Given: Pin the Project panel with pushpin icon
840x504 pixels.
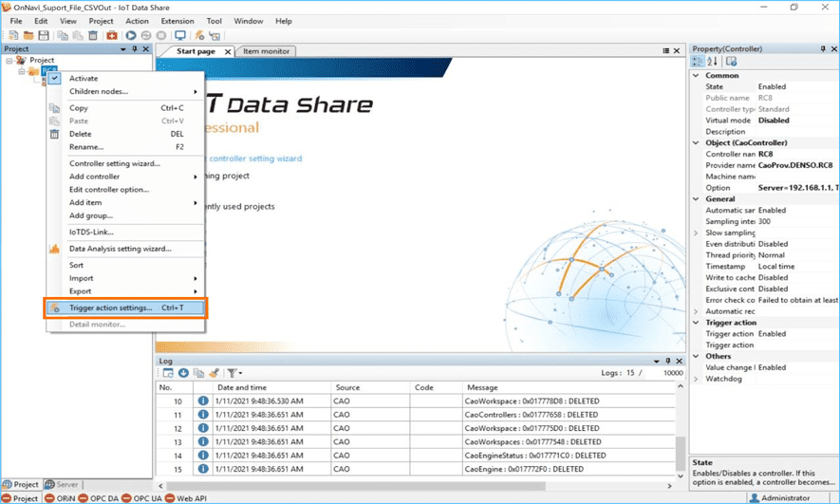Looking at the screenshot, I should pyautogui.click(x=135, y=48).
